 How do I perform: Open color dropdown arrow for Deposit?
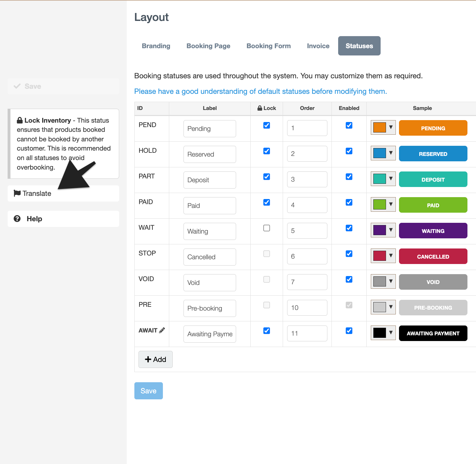coord(391,178)
